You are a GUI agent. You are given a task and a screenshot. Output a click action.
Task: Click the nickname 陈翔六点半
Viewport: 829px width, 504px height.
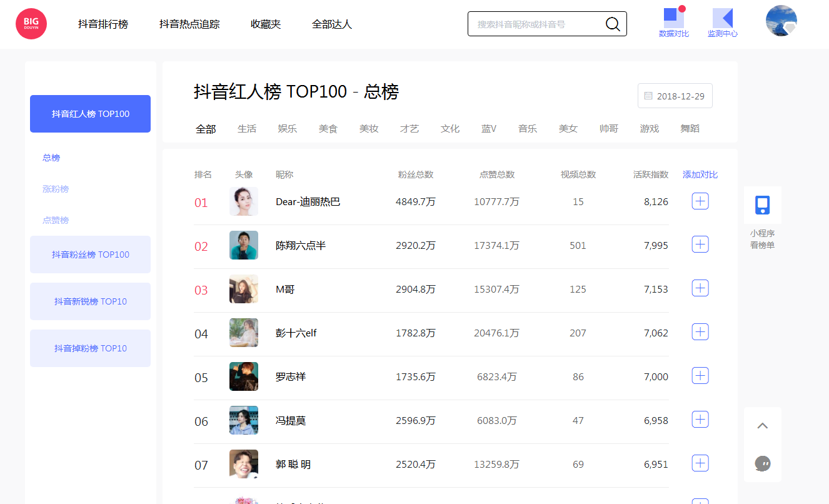pyautogui.click(x=301, y=245)
